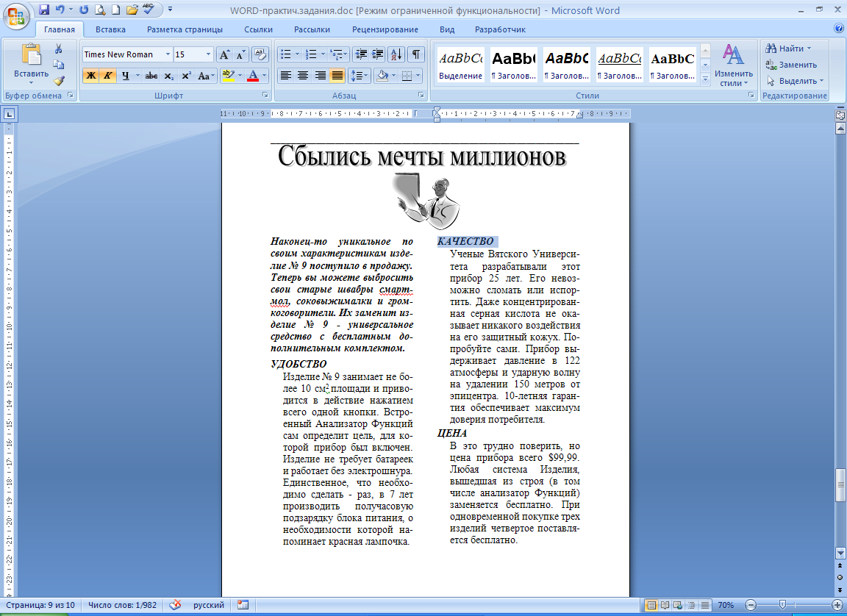
Task: Open the Вставка tab
Action: click(110, 29)
